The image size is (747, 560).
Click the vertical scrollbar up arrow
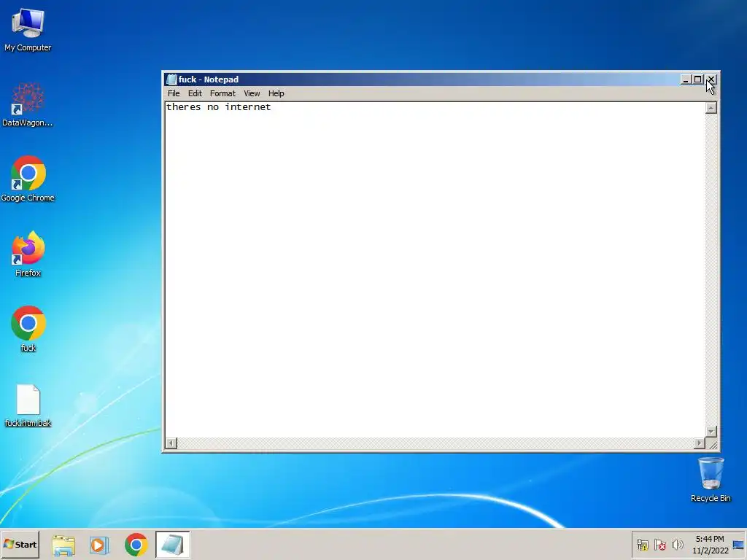(711, 108)
